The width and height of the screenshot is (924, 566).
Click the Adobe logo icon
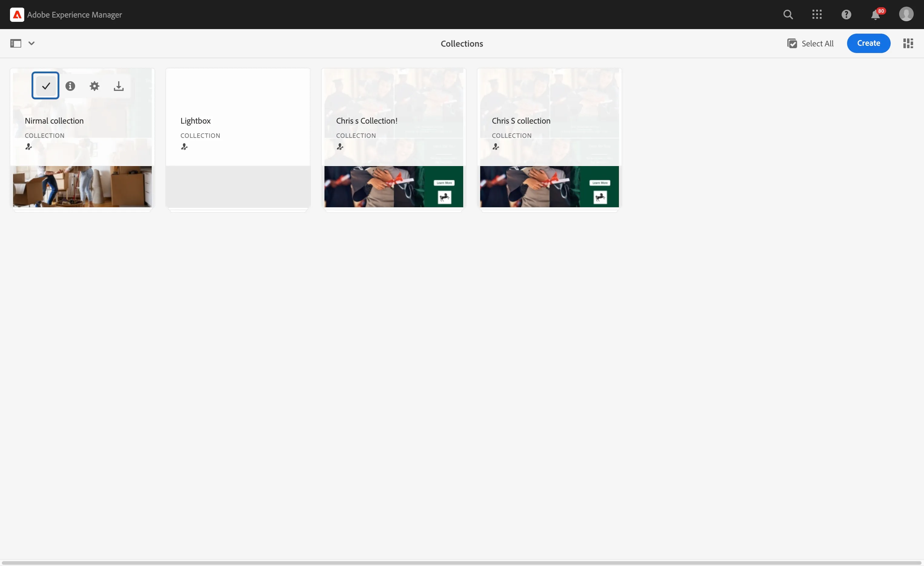click(17, 15)
